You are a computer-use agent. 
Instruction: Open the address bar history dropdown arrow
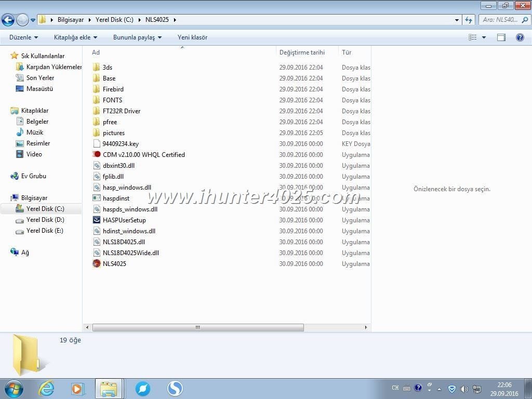click(x=457, y=20)
